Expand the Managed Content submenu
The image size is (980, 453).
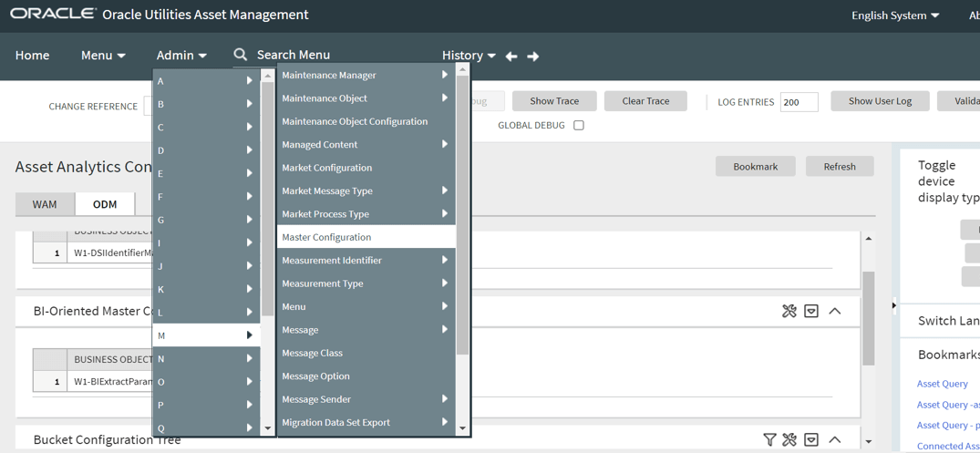point(366,144)
